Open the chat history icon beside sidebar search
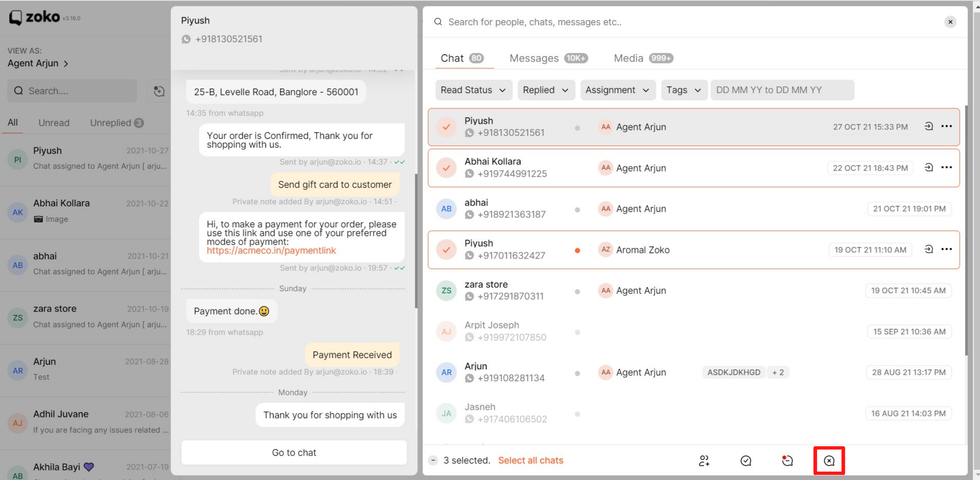Viewport: 980px width, 480px height. click(159, 91)
